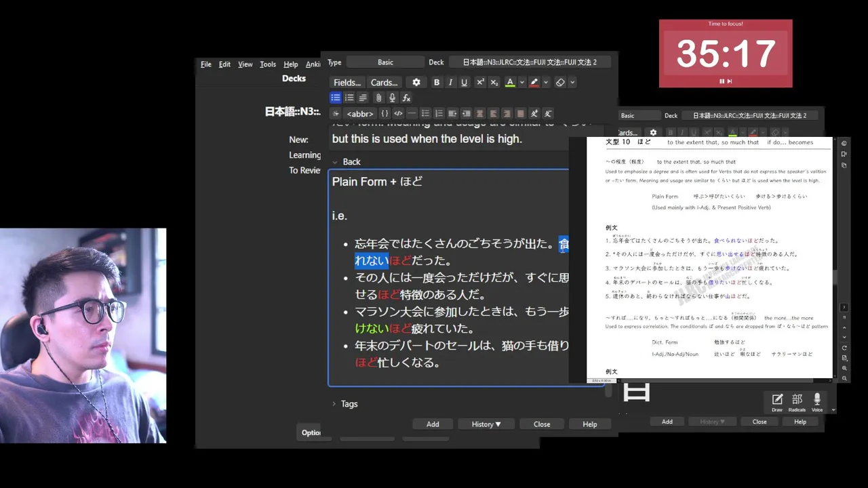Collapse the Back field chevron

click(334, 162)
